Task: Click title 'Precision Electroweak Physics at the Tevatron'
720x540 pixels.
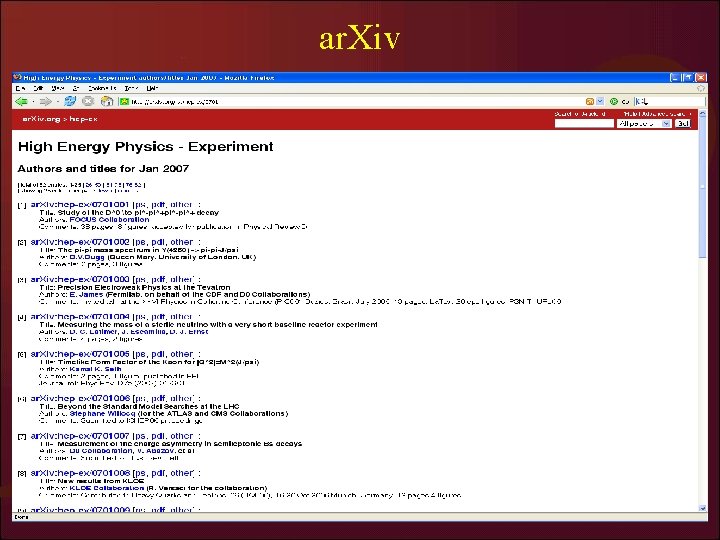Action: tap(144, 287)
